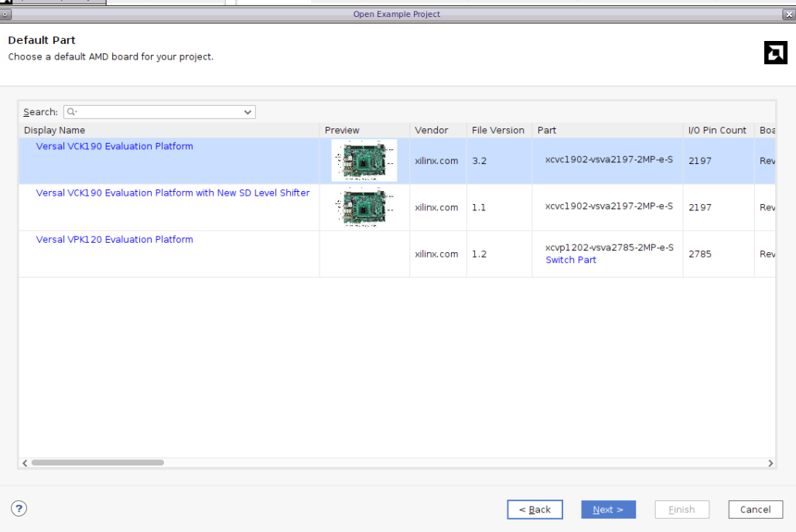Click the VCK190 board preview thumbnail

(364, 161)
